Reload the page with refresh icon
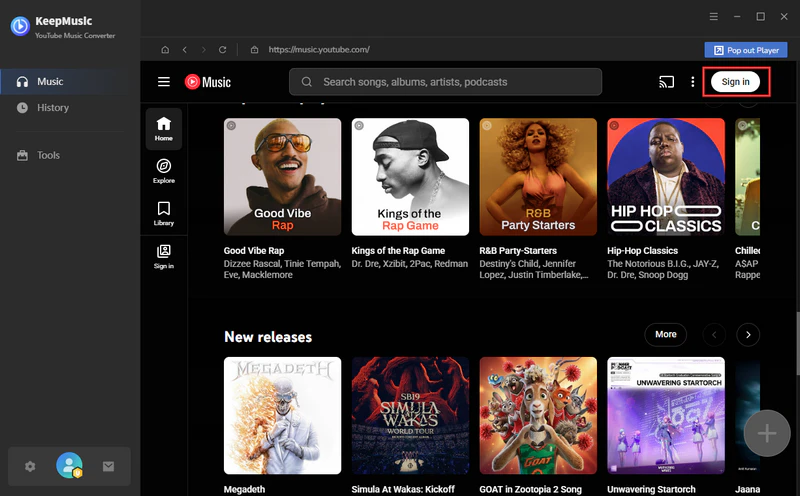The image size is (800, 496). tap(222, 49)
